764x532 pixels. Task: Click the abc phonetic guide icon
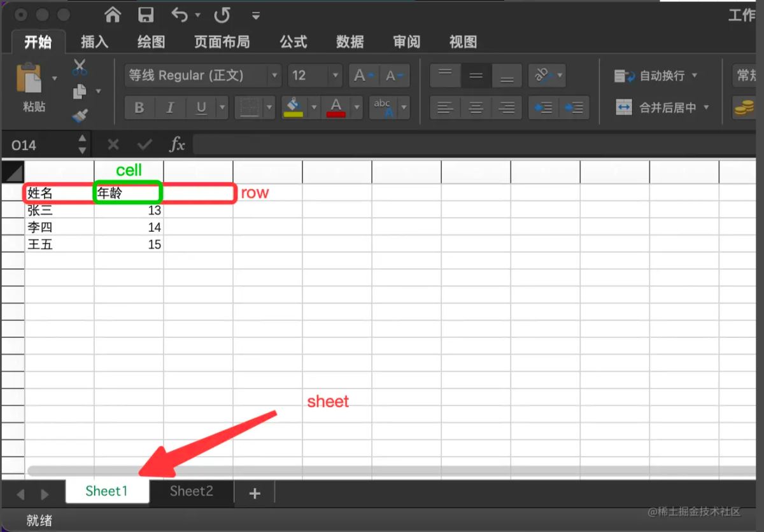[382, 108]
